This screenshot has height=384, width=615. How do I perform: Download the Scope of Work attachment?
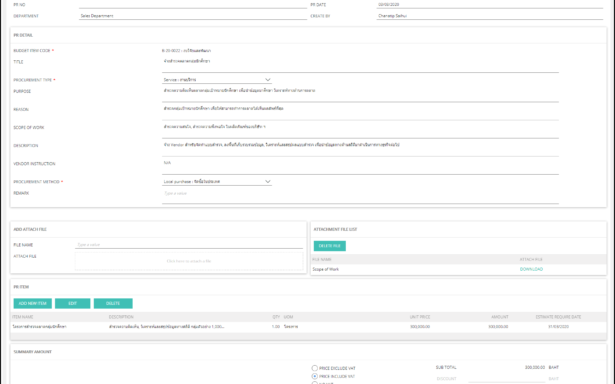(531, 269)
